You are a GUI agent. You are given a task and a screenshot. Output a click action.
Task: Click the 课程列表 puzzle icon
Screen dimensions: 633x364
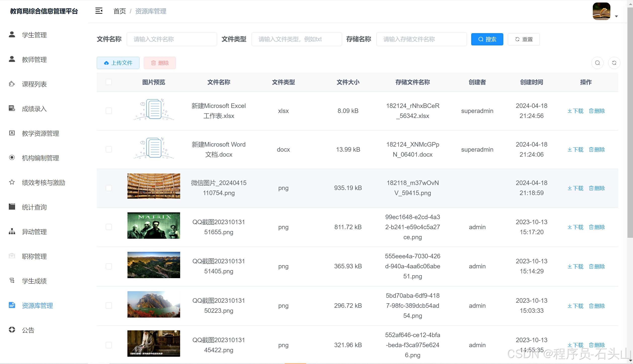coord(12,84)
